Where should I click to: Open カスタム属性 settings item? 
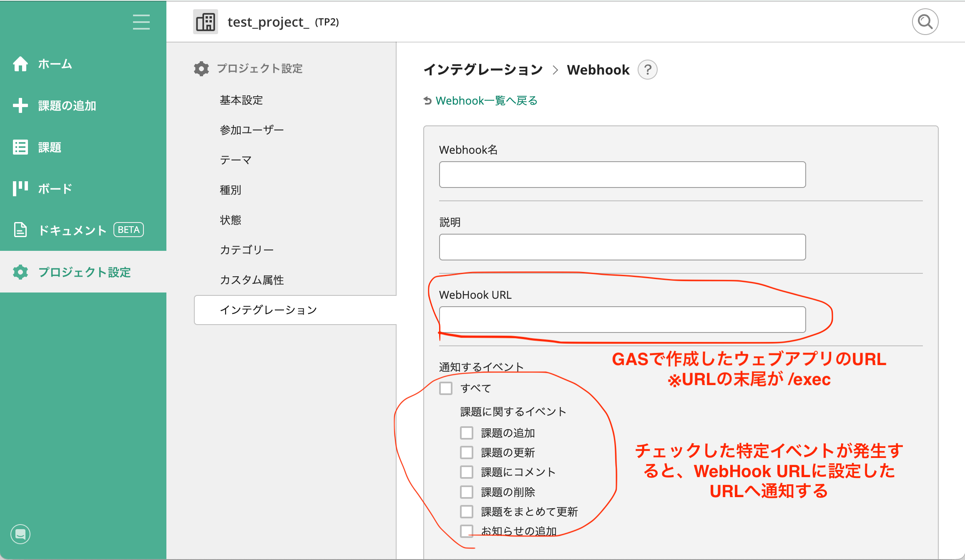tap(251, 280)
